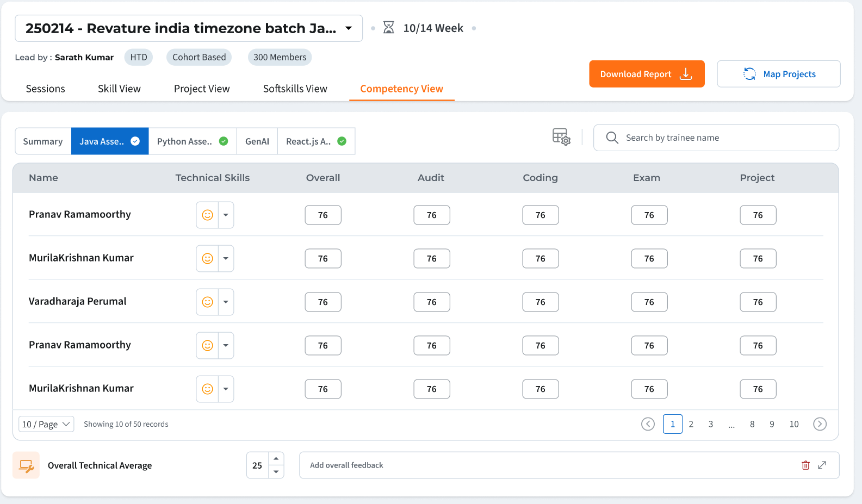Image resolution: width=862 pixels, height=504 pixels.
Task: Select the Python Assessment tab
Action: [x=192, y=141]
